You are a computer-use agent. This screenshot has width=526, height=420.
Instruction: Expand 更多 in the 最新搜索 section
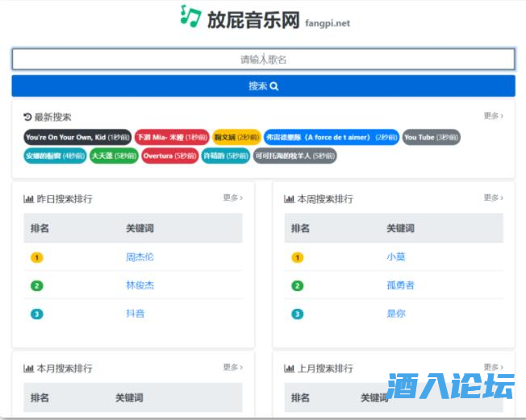tap(493, 116)
